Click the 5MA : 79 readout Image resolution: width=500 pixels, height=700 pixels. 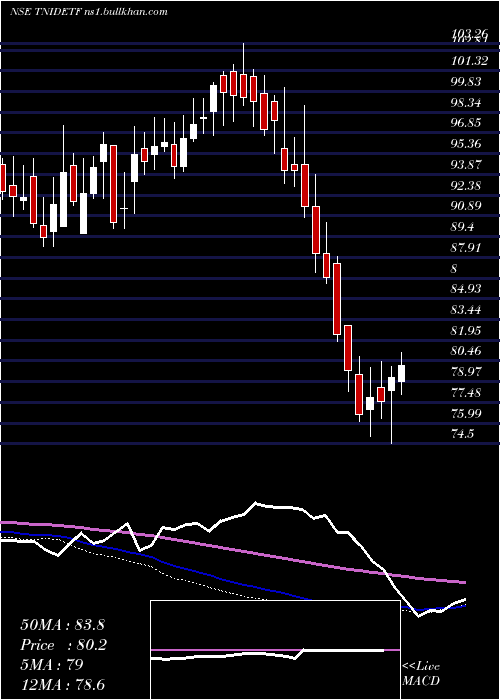pyautogui.click(x=52, y=665)
